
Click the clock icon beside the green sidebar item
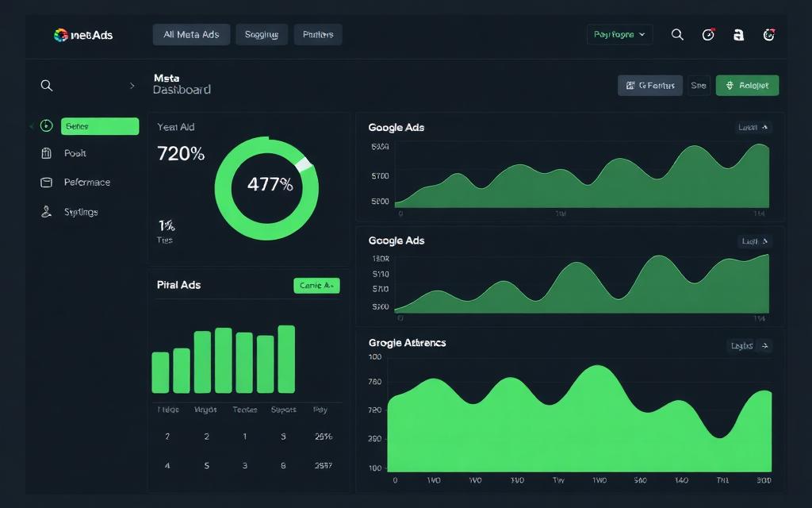point(46,126)
